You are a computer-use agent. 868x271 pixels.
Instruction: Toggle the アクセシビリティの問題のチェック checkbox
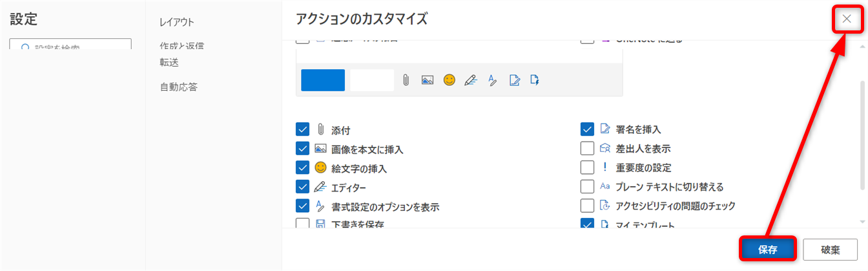pyautogui.click(x=587, y=206)
